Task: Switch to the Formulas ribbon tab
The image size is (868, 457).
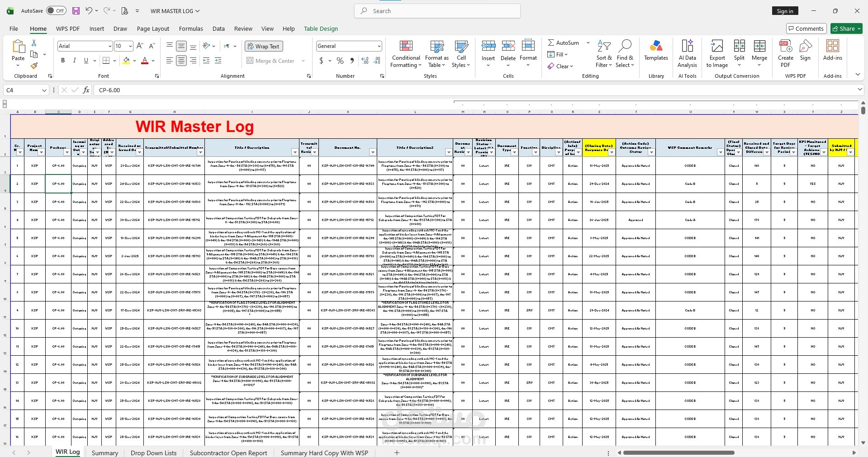Action: pos(191,28)
